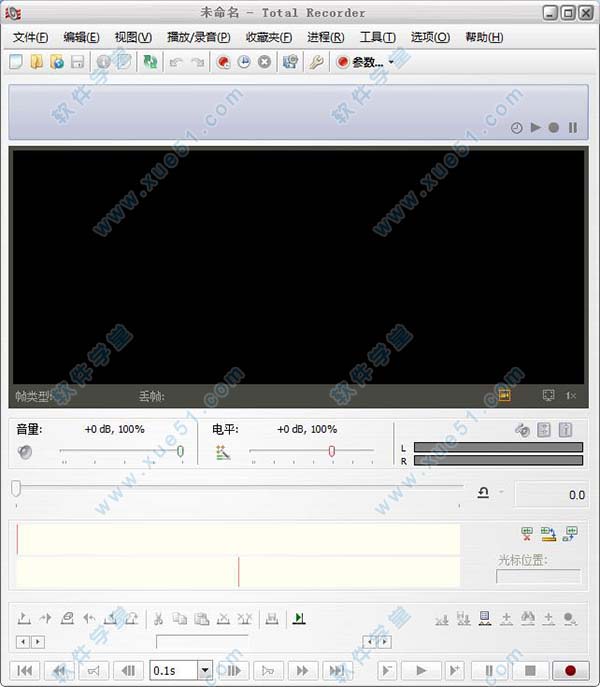Cut selection with the scissors icon
The width and height of the screenshot is (600, 687).
pos(158,619)
